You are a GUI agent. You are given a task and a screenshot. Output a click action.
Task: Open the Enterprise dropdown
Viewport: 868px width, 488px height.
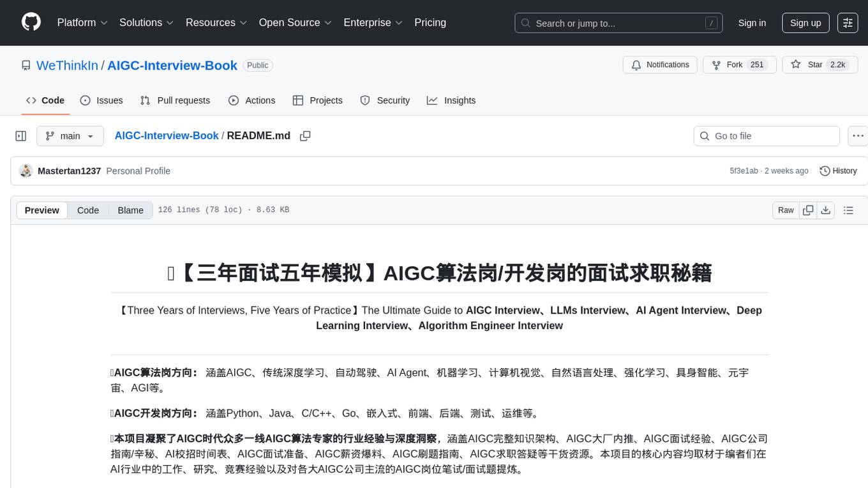[373, 22]
